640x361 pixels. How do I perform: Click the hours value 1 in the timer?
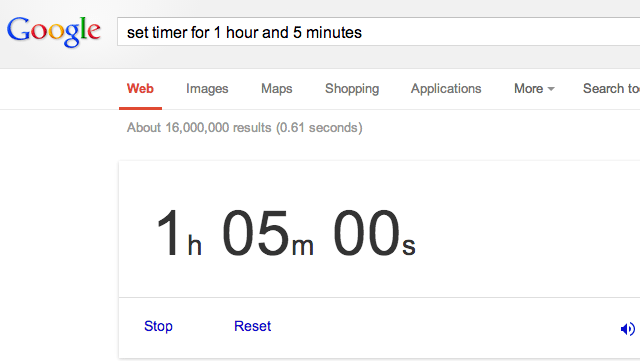[168, 232]
